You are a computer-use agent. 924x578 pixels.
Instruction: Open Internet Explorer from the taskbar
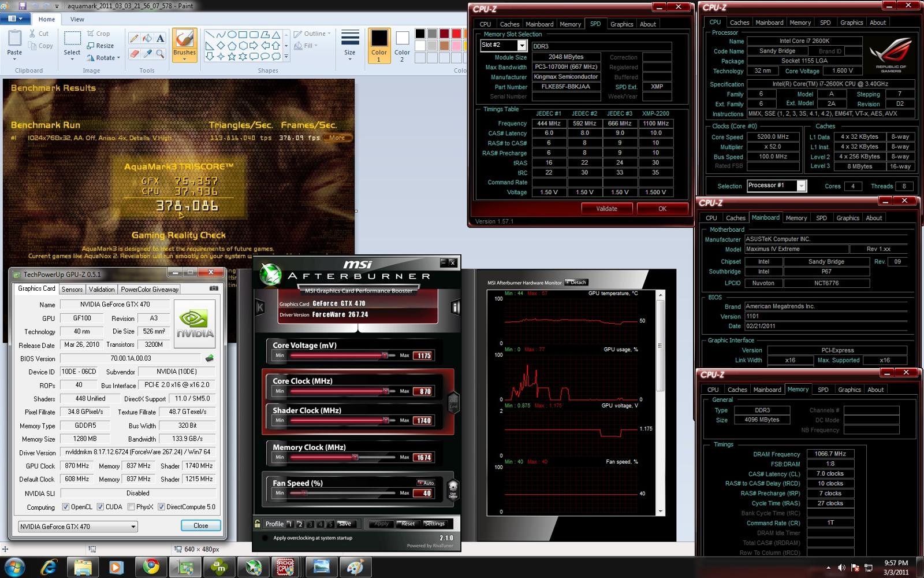pos(49,567)
